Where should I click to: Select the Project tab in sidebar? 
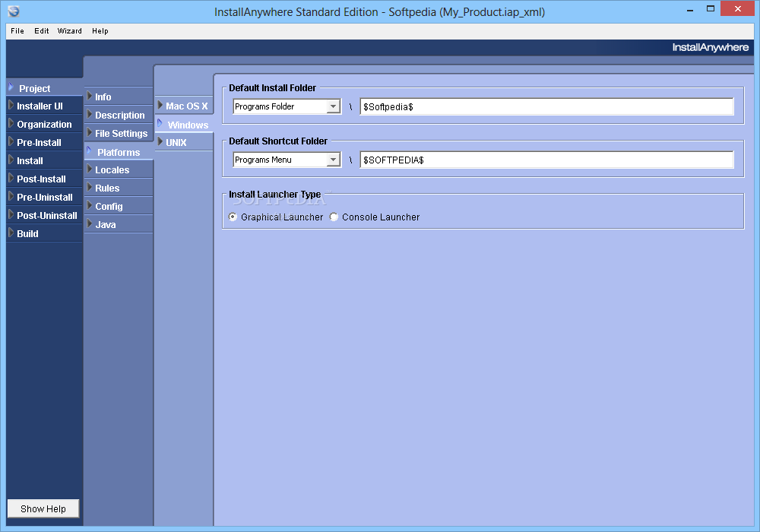click(44, 88)
